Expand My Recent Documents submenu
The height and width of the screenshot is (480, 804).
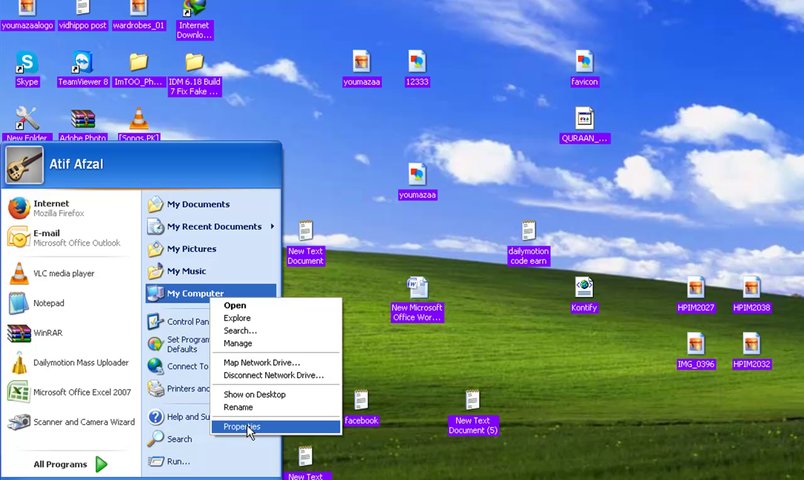(x=211, y=226)
